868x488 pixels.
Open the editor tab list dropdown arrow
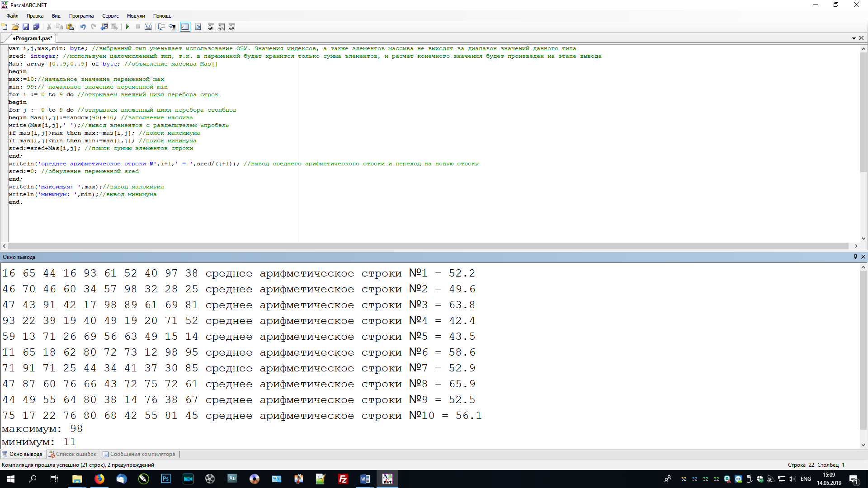[x=854, y=38]
